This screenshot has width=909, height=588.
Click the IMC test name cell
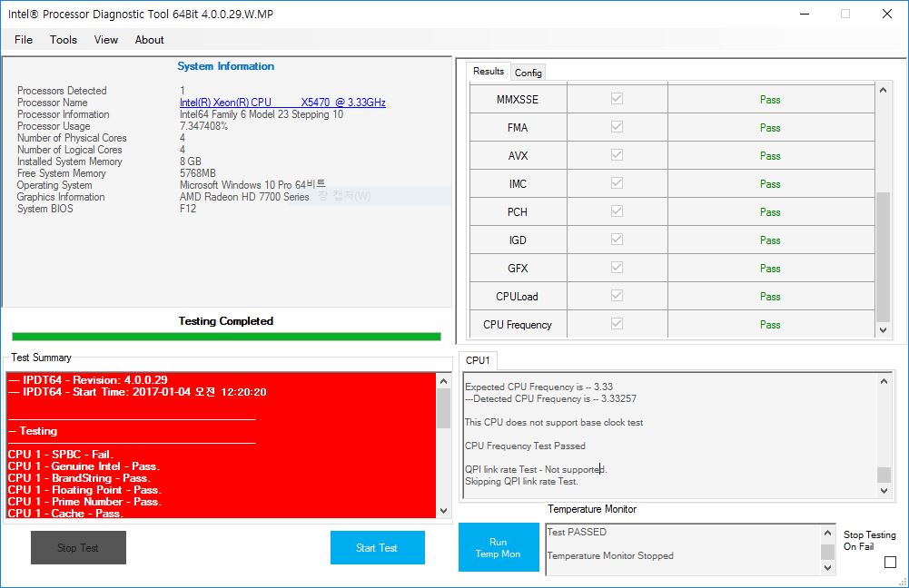pos(518,183)
